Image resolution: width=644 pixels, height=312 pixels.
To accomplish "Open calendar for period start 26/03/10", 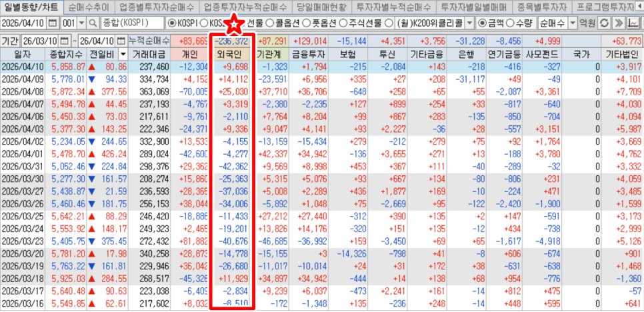I will [65, 41].
